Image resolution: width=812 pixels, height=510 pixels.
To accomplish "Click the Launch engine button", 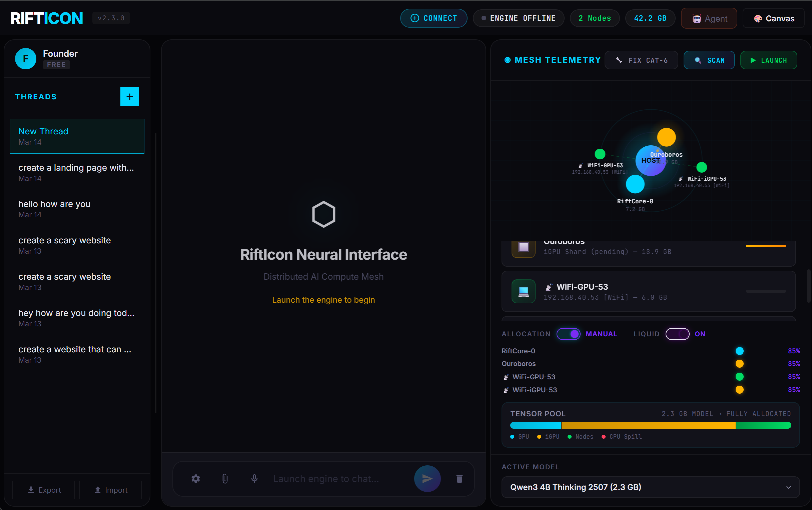I will 769,60.
